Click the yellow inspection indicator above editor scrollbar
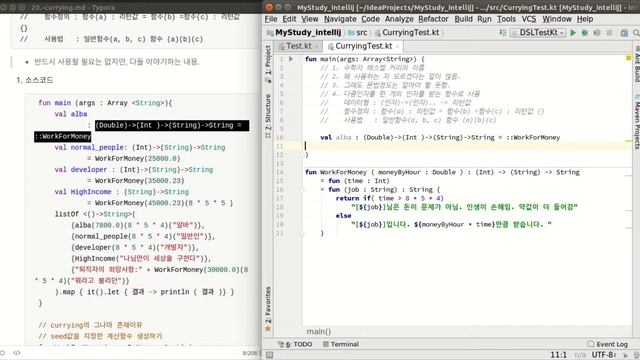The image size is (640, 360). point(629,58)
